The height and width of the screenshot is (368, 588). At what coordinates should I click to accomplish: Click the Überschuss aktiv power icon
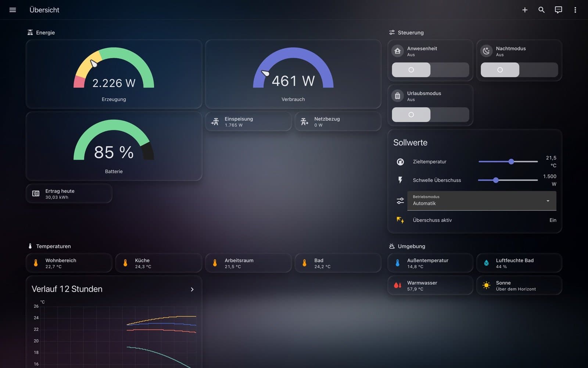[x=400, y=220]
